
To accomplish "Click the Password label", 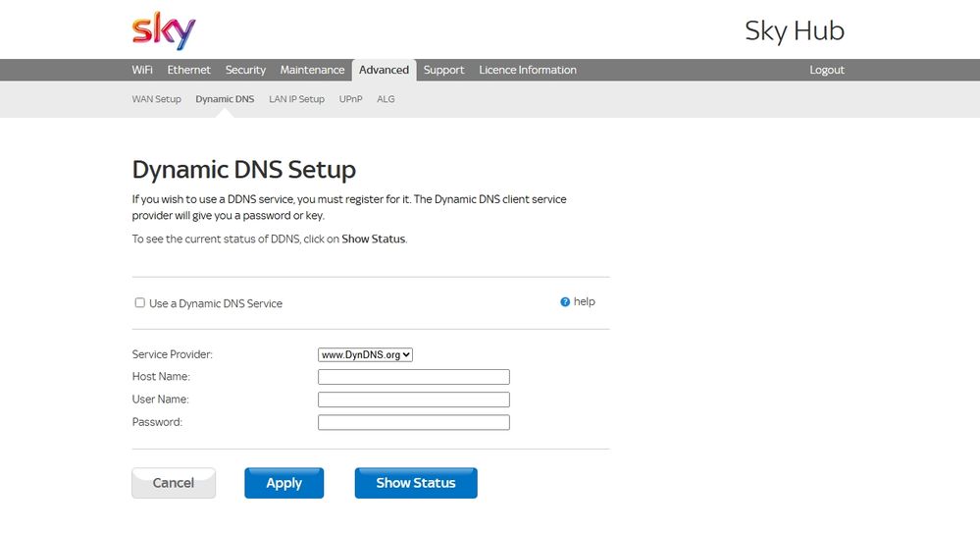I will point(158,422).
